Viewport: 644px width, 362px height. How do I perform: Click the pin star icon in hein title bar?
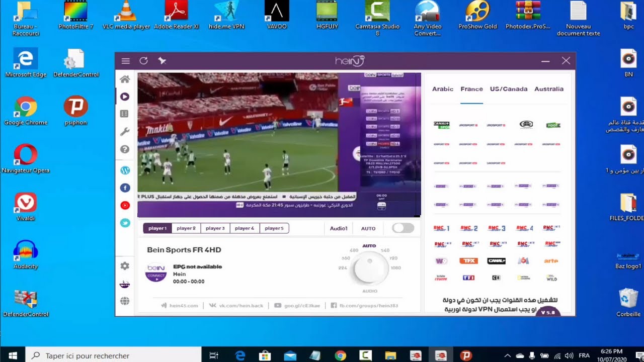(162, 61)
